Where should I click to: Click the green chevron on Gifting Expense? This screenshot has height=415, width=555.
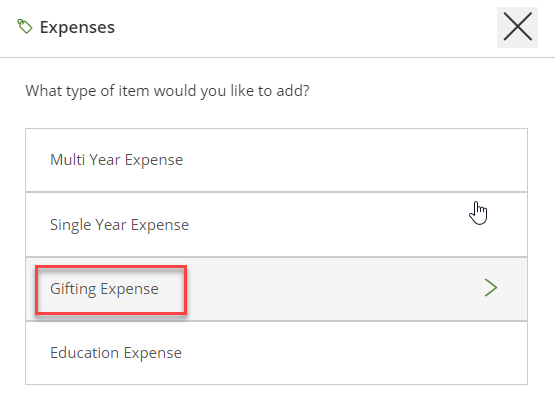point(491,288)
